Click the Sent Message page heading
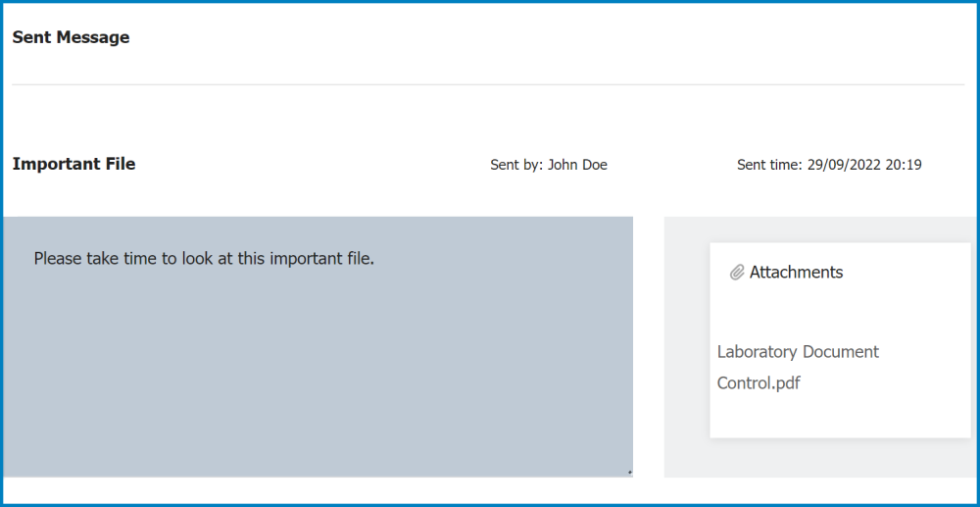980x507 pixels. (71, 37)
